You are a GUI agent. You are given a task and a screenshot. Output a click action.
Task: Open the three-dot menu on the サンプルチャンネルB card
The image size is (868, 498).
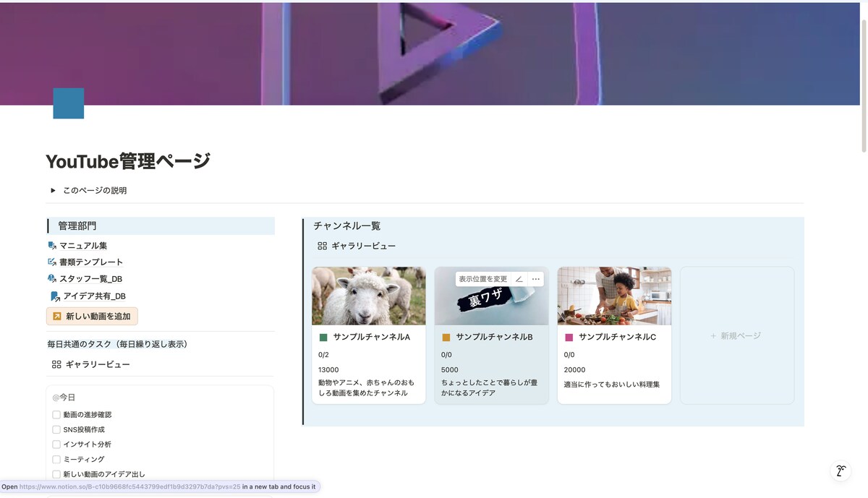pyautogui.click(x=536, y=279)
